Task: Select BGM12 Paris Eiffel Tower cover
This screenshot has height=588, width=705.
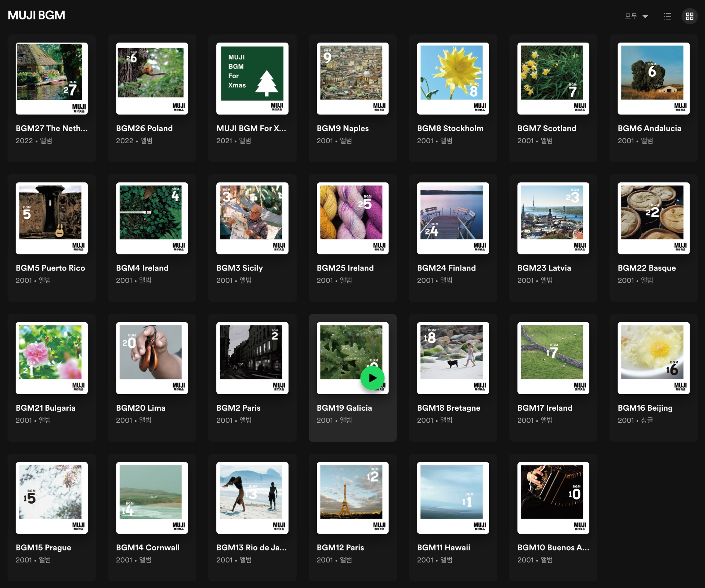Action: 352,498
